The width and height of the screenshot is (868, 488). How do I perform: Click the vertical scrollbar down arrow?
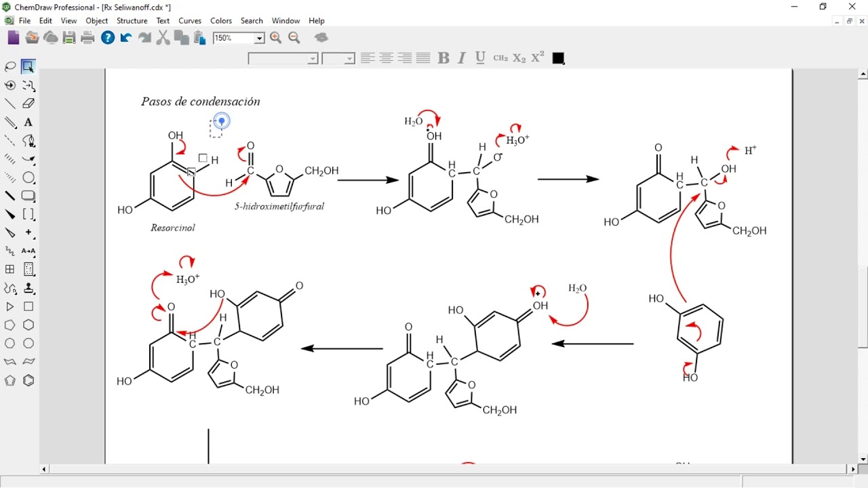(863, 459)
